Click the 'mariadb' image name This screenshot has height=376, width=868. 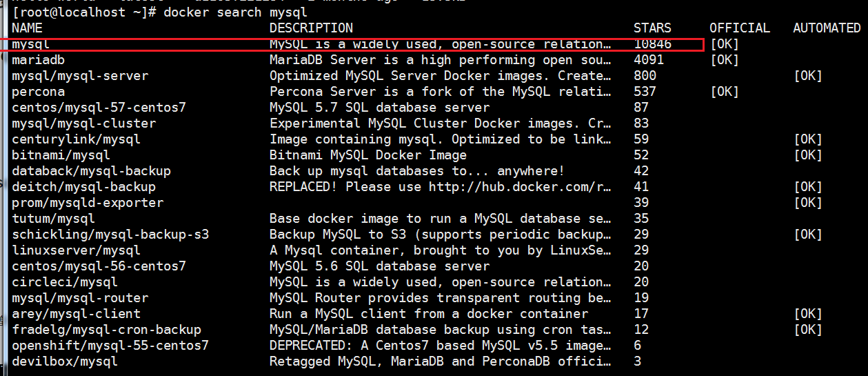tap(39, 60)
